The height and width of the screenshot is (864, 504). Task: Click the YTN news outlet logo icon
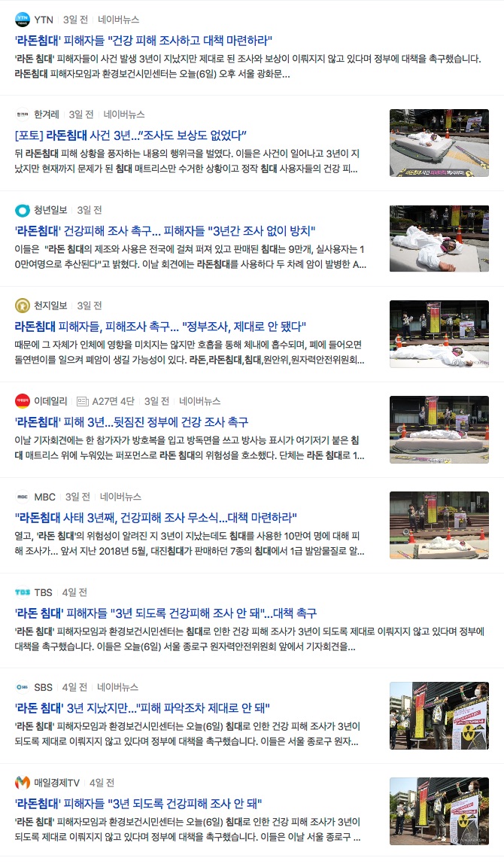22,20
